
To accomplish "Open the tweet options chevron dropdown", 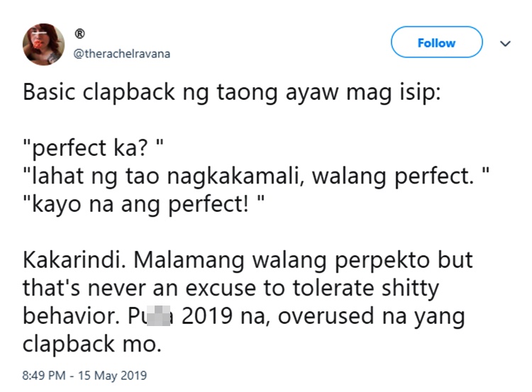I will [505, 44].
